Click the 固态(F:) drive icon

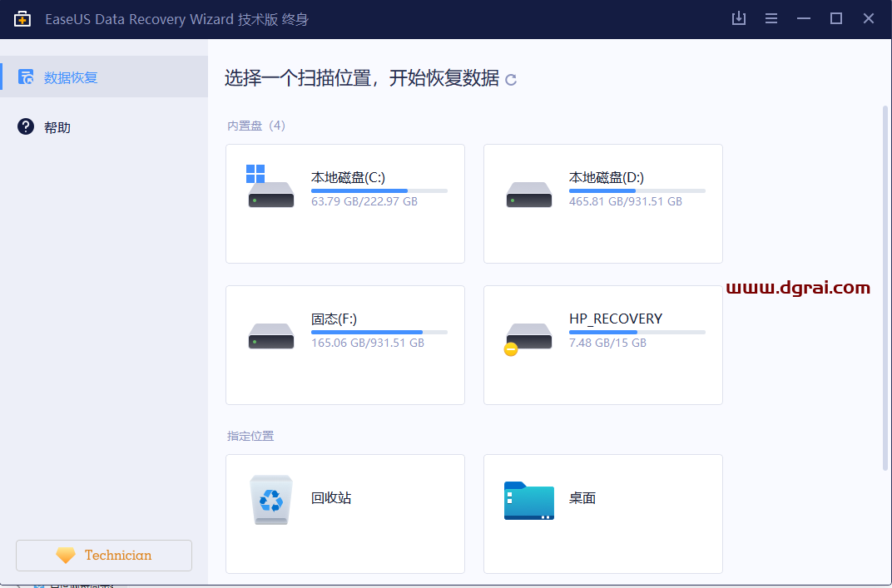(270, 335)
